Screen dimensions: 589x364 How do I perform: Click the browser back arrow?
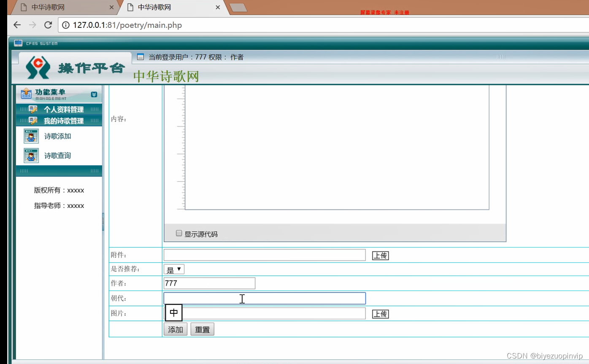coord(17,25)
